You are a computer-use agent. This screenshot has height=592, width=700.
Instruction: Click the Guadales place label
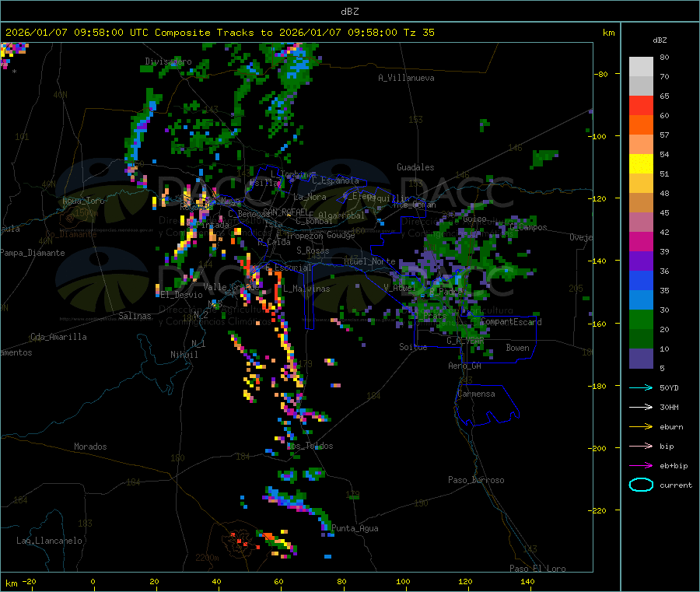(415, 167)
